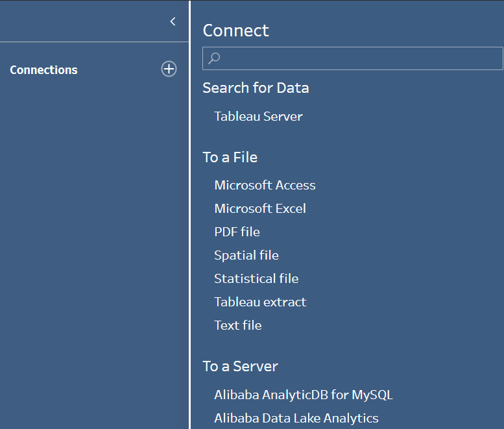Choose the PDF file connector
This screenshot has width=504, height=429.
(x=237, y=232)
